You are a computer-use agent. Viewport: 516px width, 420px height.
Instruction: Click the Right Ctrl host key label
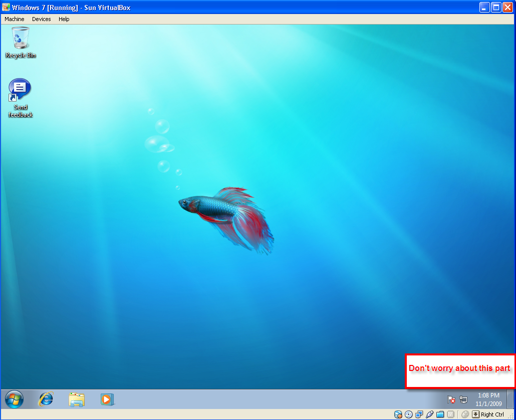point(492,414)
